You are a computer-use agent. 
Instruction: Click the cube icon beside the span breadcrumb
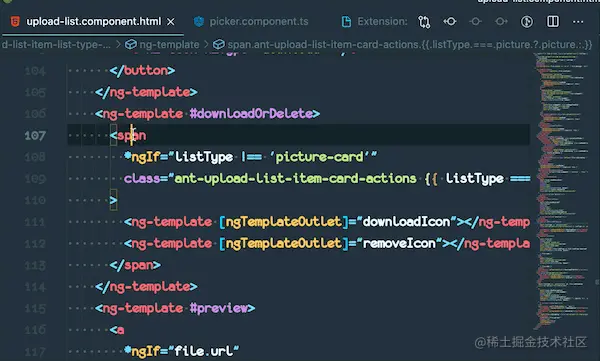click(218, 44)
